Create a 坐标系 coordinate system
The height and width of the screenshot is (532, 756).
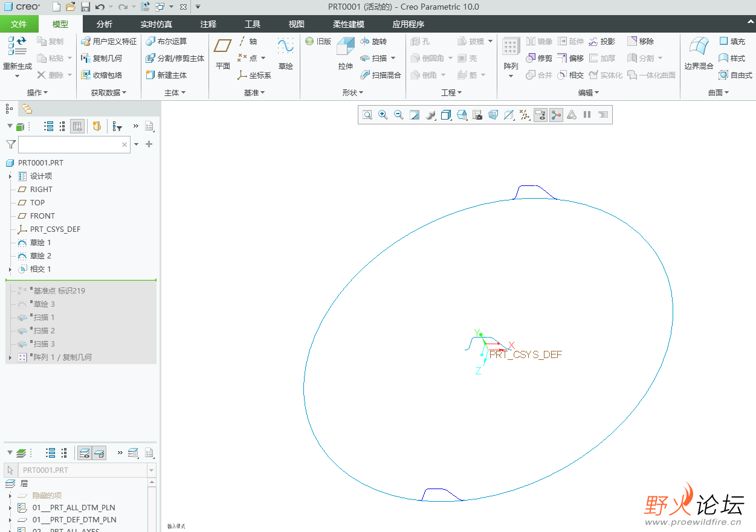tap(254, 75)
